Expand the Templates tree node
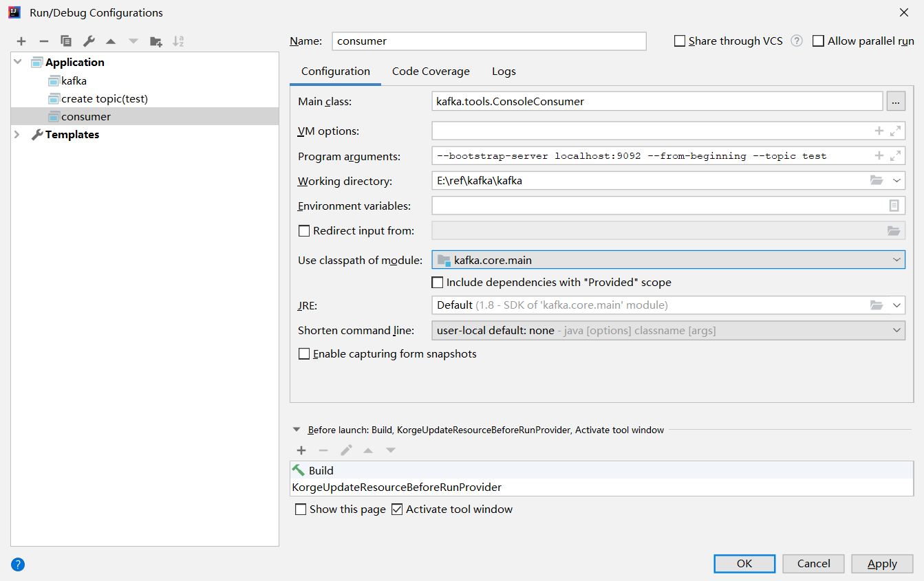The image size is (924, 581). click(17, 135)
